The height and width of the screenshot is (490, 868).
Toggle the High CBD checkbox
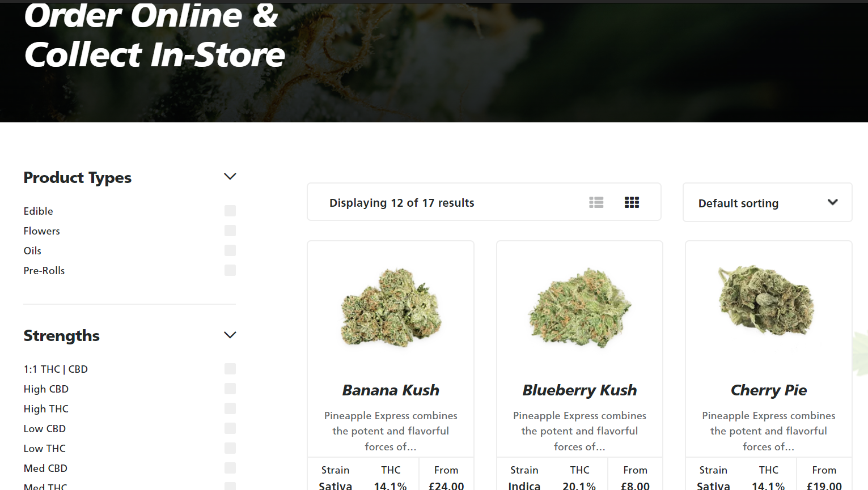230,389
